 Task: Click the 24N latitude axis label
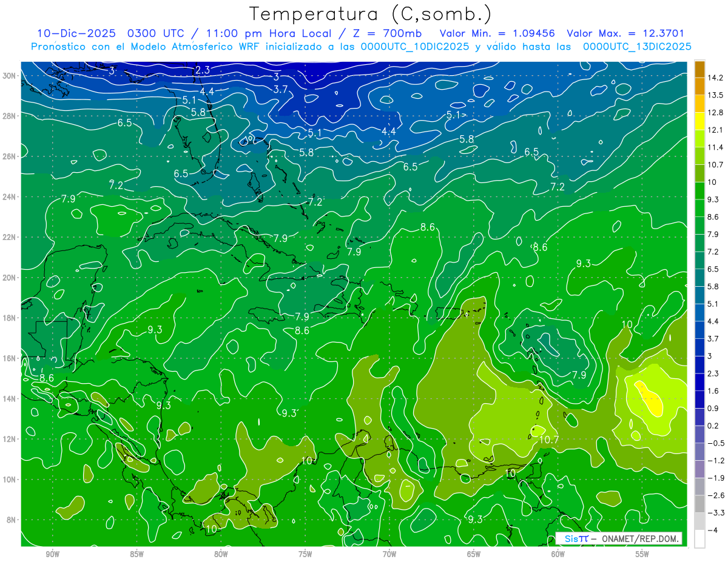pyautogui.click(x=10, y=197)
